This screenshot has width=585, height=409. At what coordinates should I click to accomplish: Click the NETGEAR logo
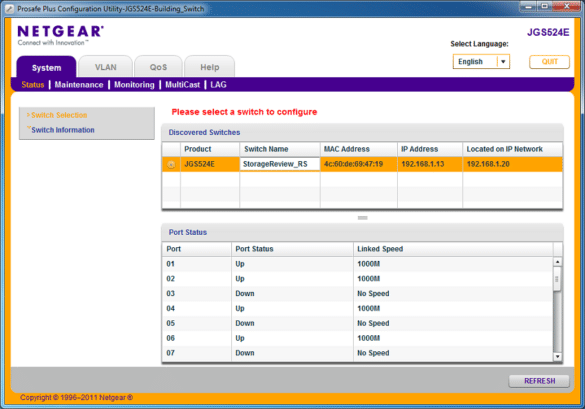click(x=60, y=35)
